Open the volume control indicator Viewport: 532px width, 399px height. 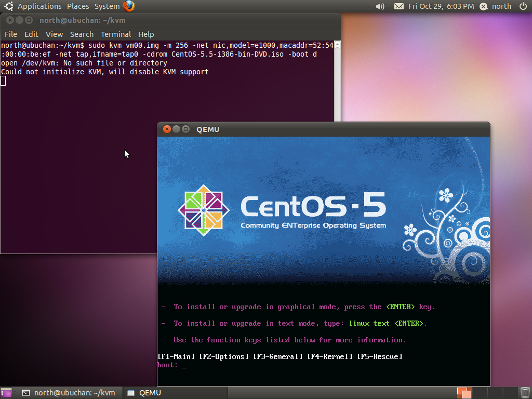coord(380,6)
